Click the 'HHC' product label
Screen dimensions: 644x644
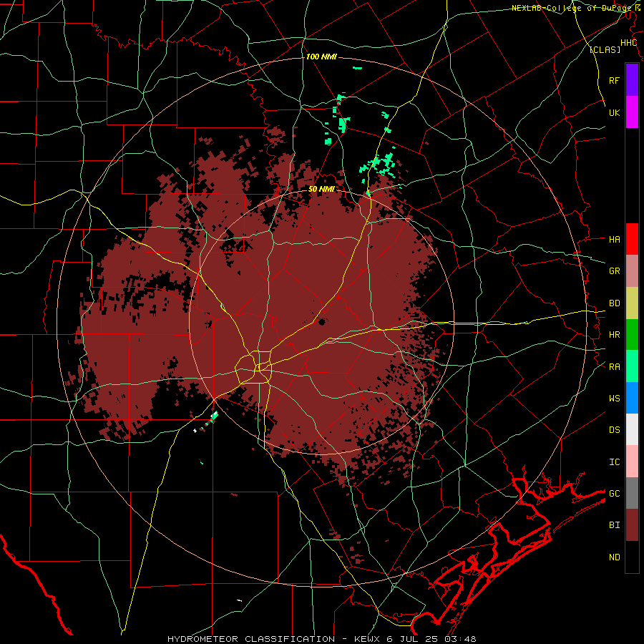(x=628, y=43)
